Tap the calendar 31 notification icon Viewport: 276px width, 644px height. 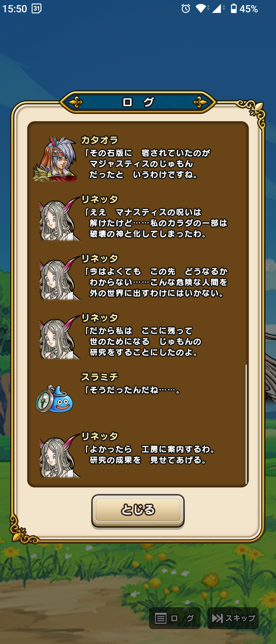37,9
